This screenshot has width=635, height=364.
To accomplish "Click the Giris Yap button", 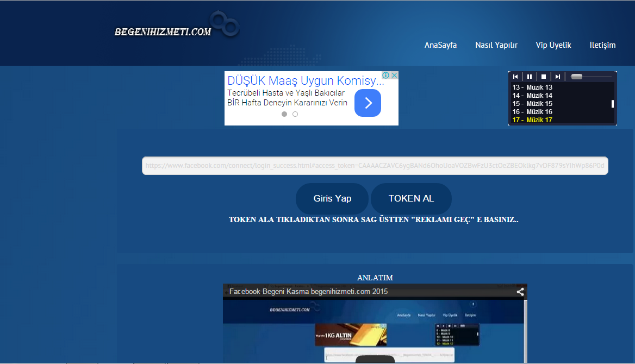I will click(x=332, y=198).
